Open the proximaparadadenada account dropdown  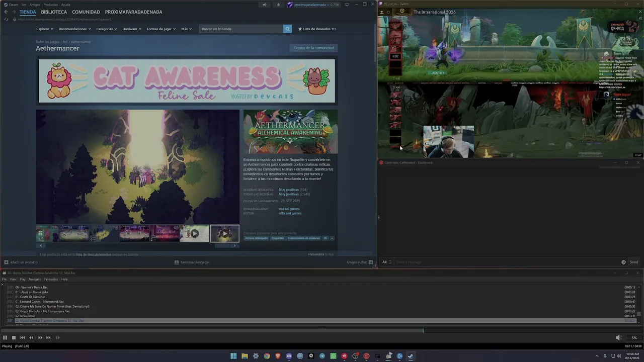tap(312, 5)
